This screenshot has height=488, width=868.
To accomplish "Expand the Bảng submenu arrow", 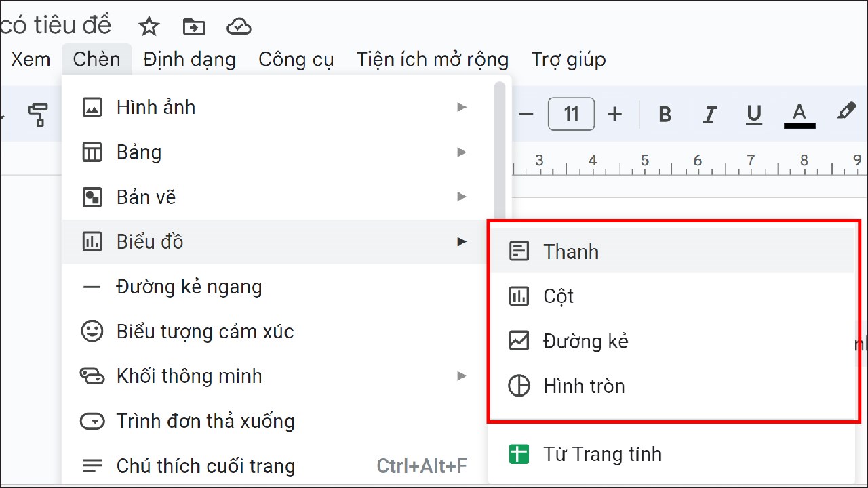I will click(x=462, y=152).
